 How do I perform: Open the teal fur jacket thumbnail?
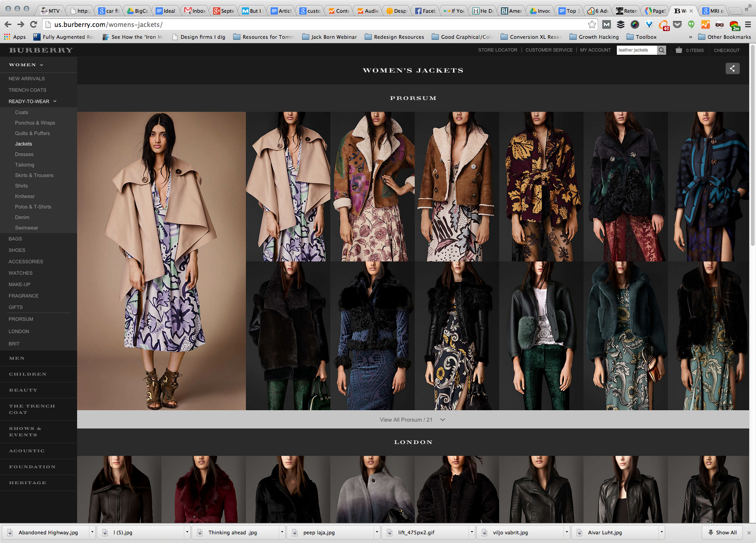[x=626, y=336]
